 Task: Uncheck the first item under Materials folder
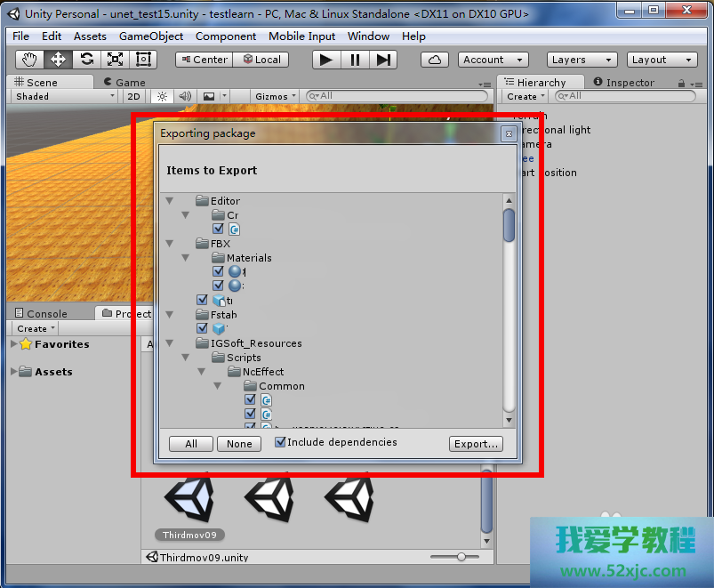(218, 271)
